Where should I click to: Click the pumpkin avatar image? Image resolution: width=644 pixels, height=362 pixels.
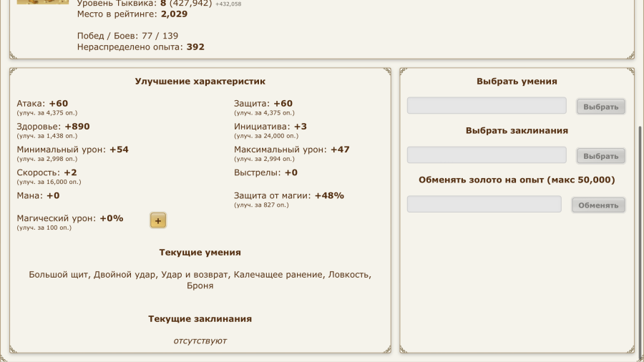coord(43,2)
